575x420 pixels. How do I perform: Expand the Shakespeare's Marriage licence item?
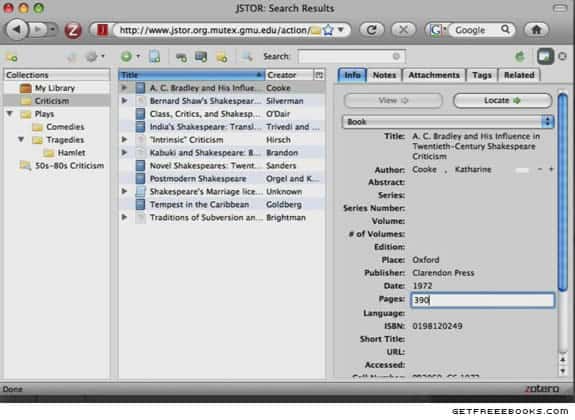124,191
